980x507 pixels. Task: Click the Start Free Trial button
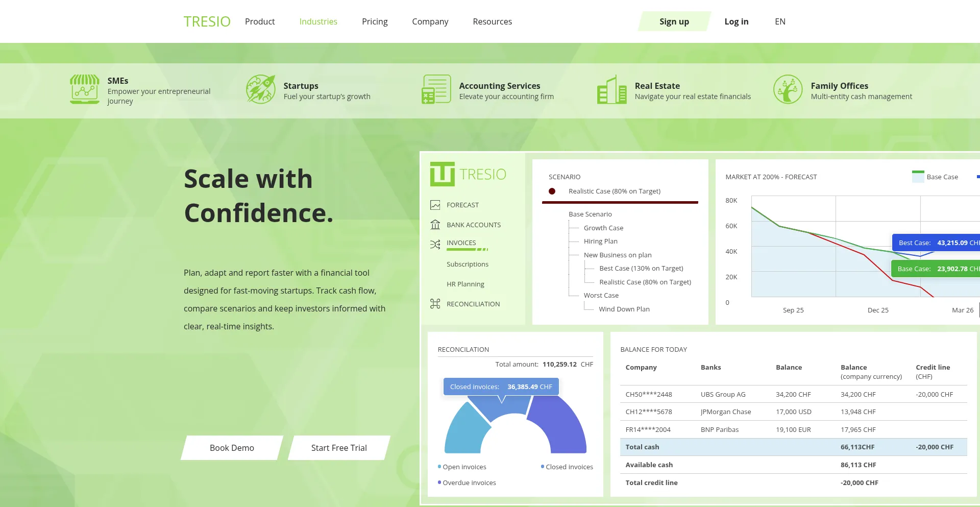(x=339, y=448)
